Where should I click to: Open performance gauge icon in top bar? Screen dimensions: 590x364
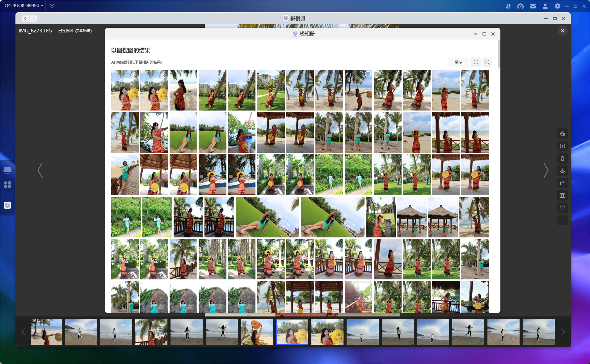coord(520,6)
